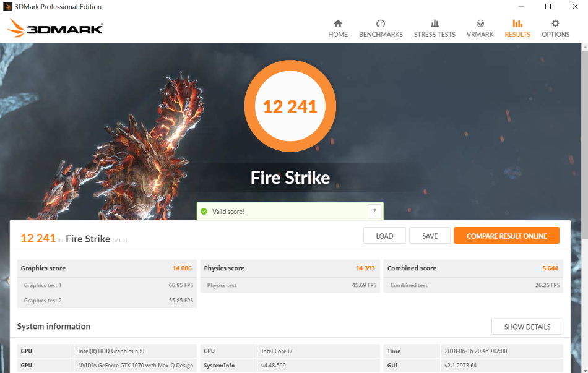The image size is (588, 373).
Task: Click the SAVE button
Action: click(430, 236)
